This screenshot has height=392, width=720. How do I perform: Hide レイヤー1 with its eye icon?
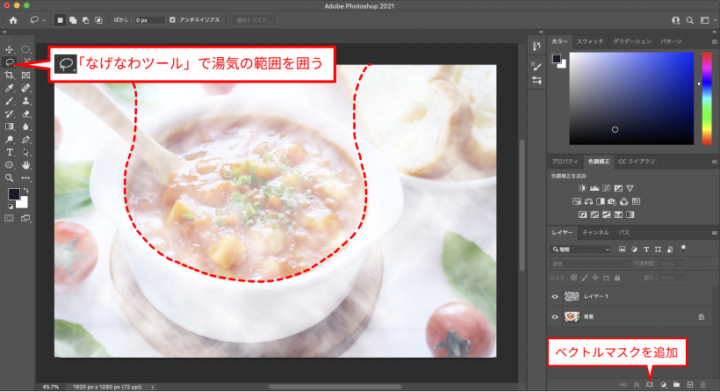[555, 297]
